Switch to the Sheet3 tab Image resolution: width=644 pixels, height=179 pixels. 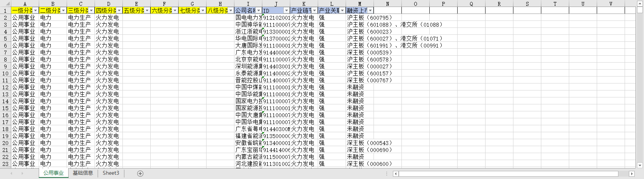pyautogui.click(x=111, y=173)
